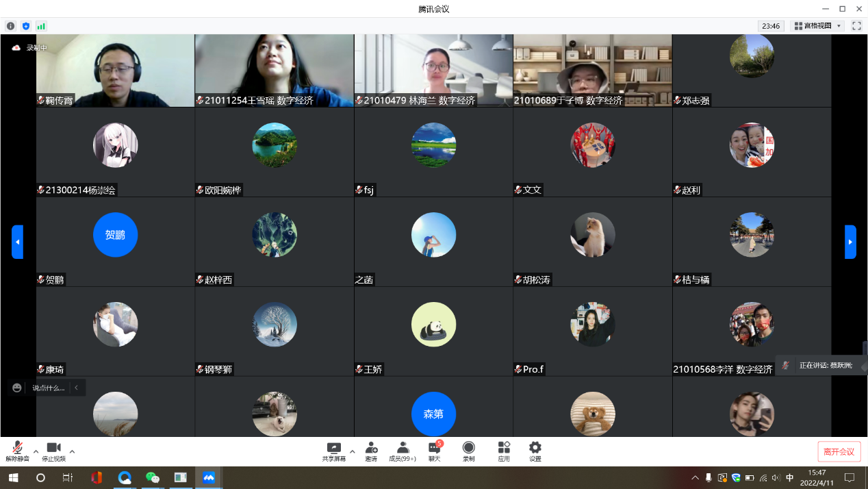Open the 设置 settings gear

[x=535, y=451]
